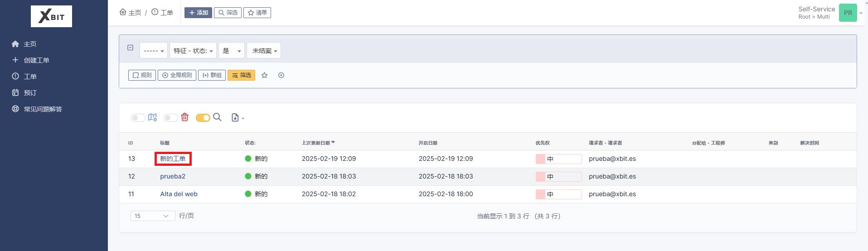This screenshot has height=251, width=868.
Task: Click the XBIT logo
Action: 51,16
